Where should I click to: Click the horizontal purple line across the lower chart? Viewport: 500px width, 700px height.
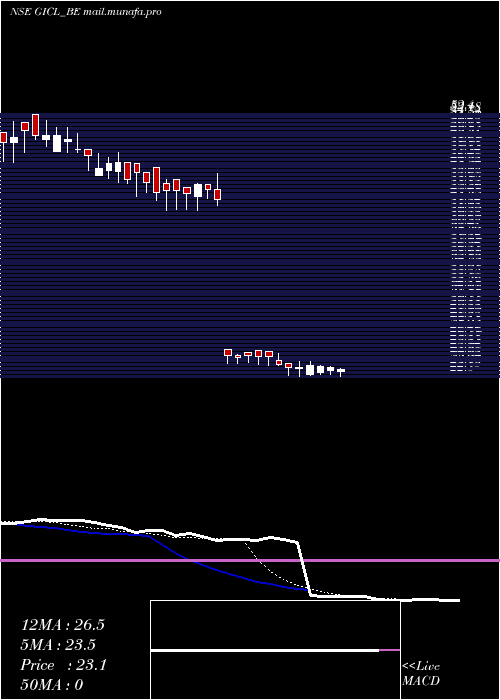point(250,560)
